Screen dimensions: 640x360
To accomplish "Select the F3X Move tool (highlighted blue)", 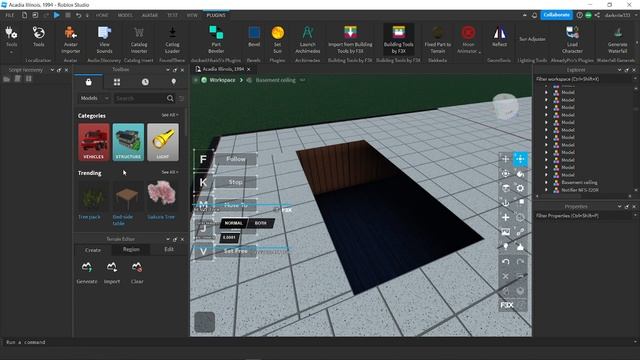I will coord(520,159).
